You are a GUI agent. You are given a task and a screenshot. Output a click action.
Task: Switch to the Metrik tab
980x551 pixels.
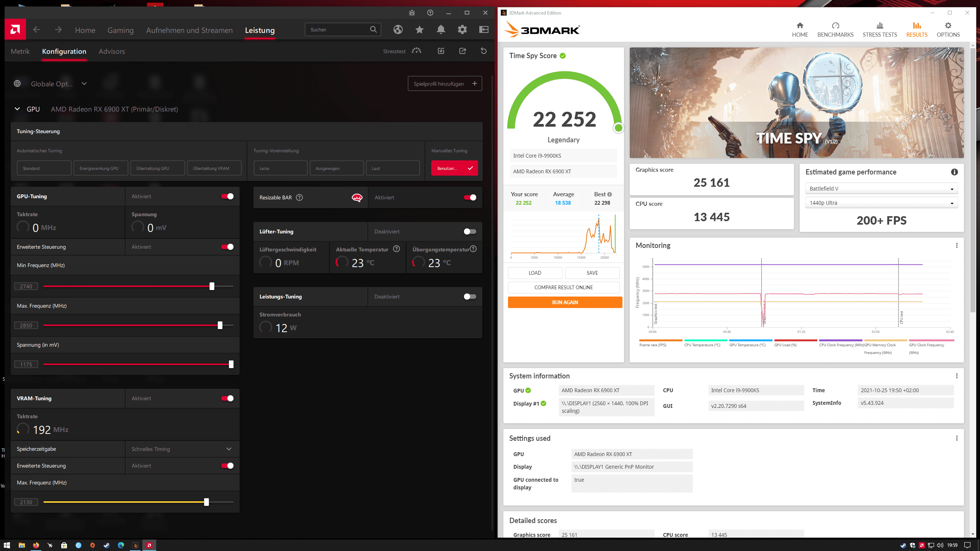point(20,51)
